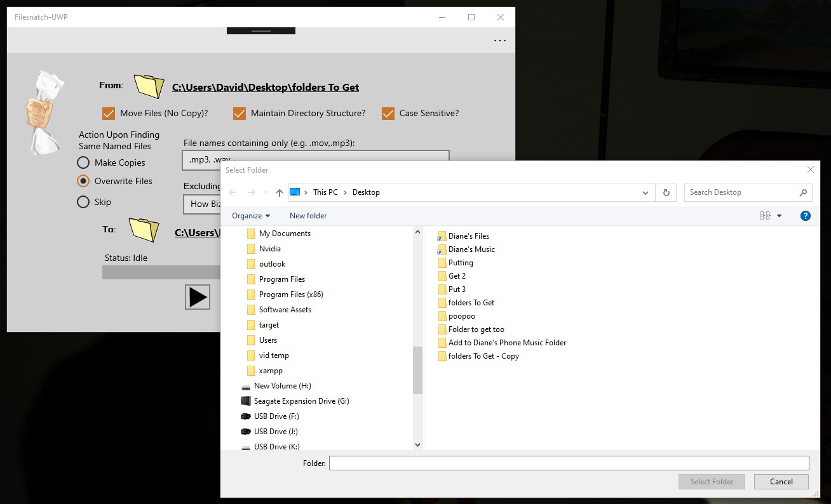The image size is (831, 504).
Task: Start the transfer with the play button
Action: [x=198, y=297]
